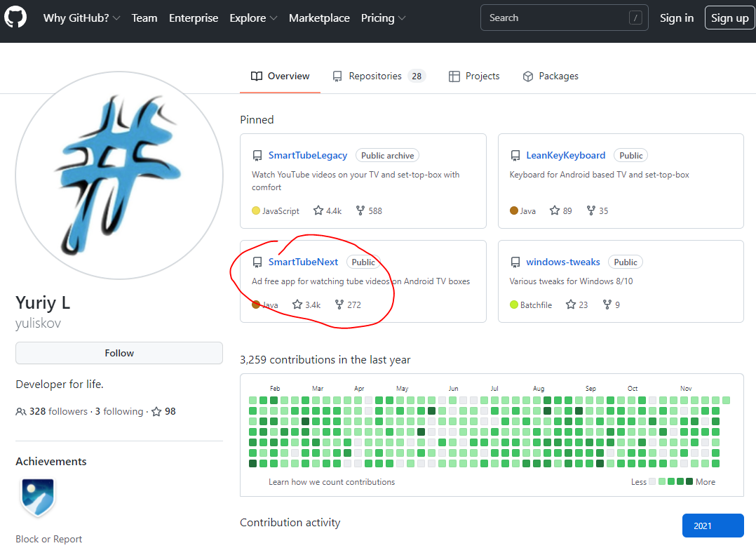Click the star icon on SmartTubeNext card
Viewport: 756px width, 548px height.
[x=297, y=305]
